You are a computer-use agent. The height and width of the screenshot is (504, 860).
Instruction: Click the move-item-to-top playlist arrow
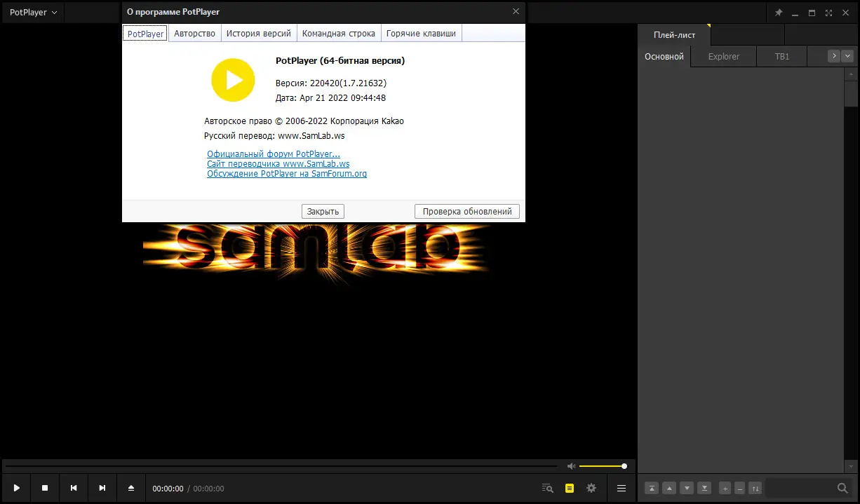point(652,488)
